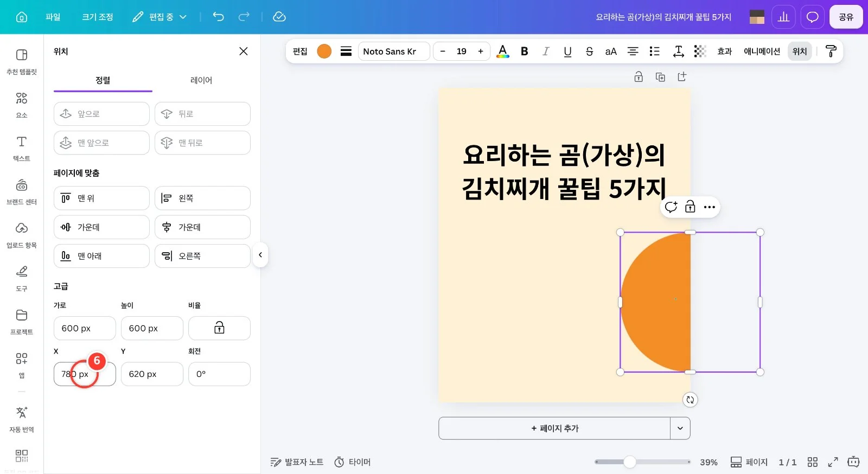Toggle strikethrough formatting
This screenshot has width=868, height=474.
(x=589, y=52)
